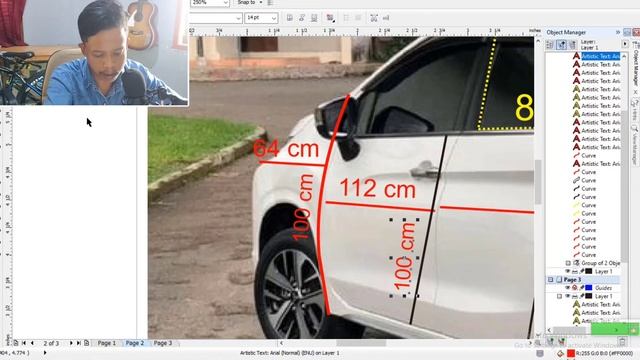640x360 pixels.
Task: Click the add page icon before page navigation
Action: click(x=16, y=343)
